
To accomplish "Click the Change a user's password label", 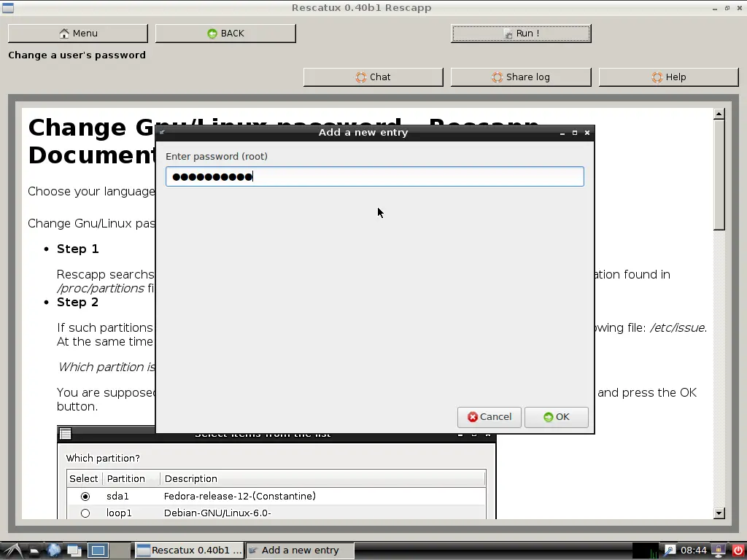I will click(x=77, y=55).
